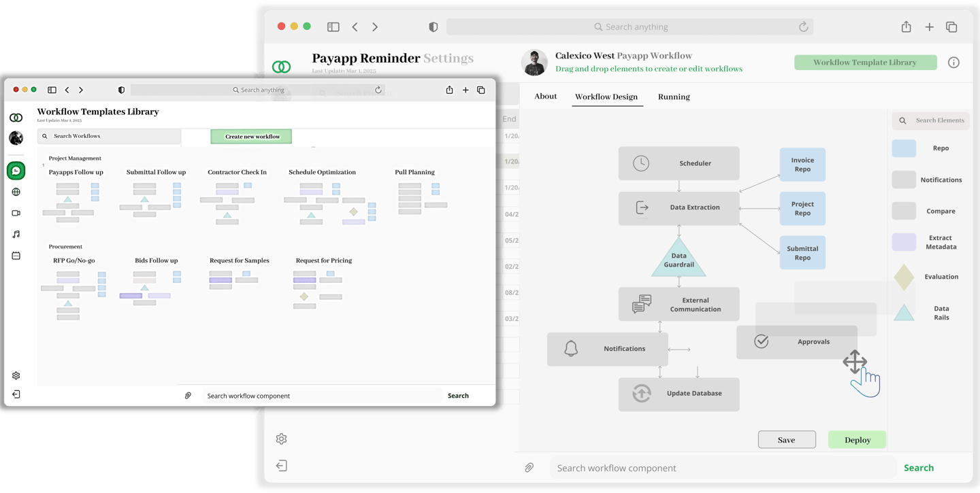Click the user avatar in front window sidebar
980x493 pixels.
point(16,138)
